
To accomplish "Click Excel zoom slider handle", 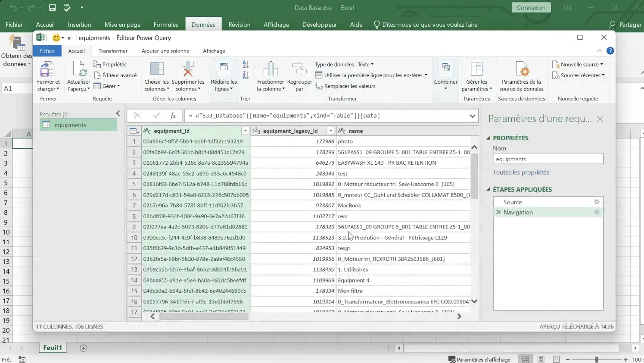I will tap(597, 359).
